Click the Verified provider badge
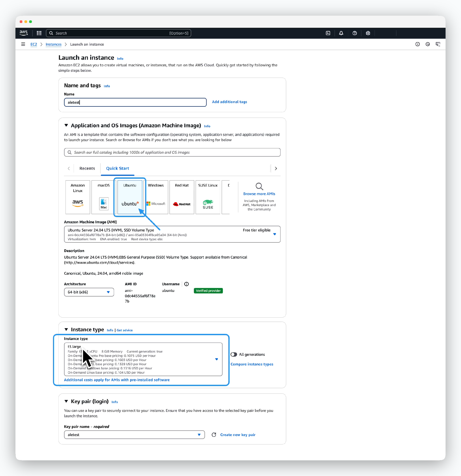The height and width of the screenshot is (476, 461). click(x=208, y=291)
